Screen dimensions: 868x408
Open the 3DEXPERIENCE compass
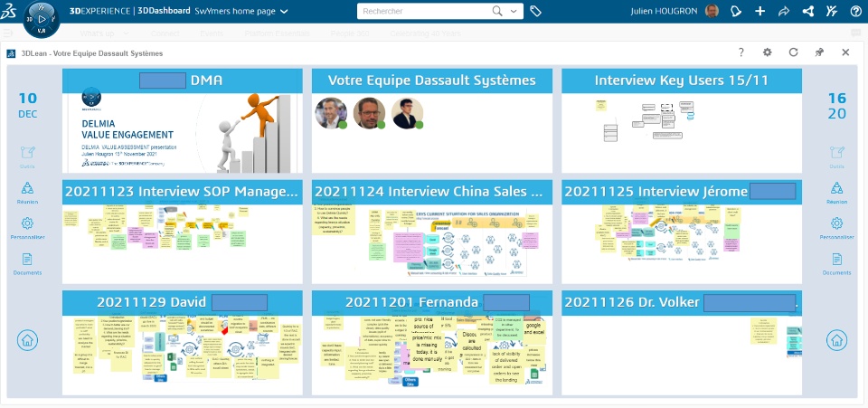[41, 21]
